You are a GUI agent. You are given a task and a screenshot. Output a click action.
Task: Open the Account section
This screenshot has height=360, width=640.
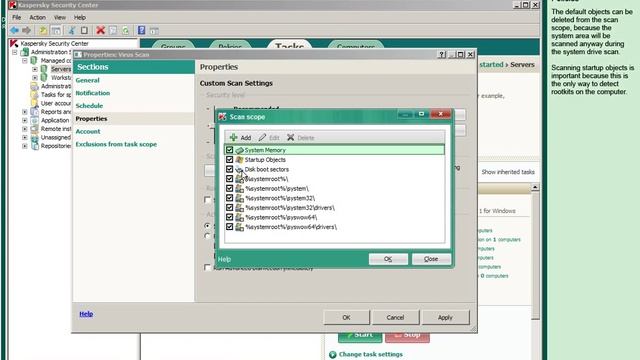click(88, 131)
